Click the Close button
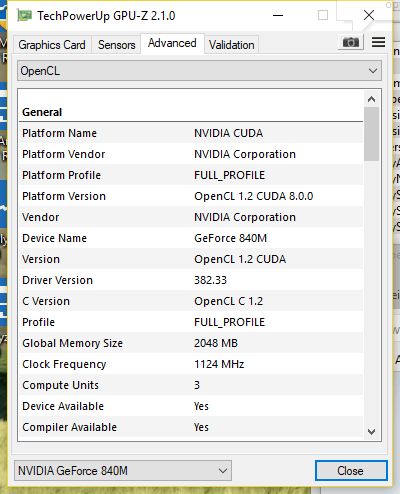The height and width of the screenshot is (494, 400). (x=351, y=471)
